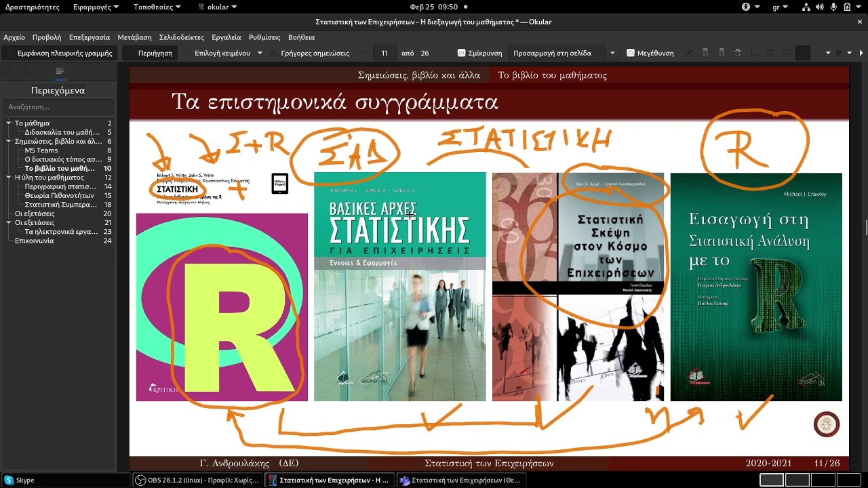Open the gr keyboard layout dropdown
Image resolution: width=868 pixels, height=488 pixels.
(780, 7)
